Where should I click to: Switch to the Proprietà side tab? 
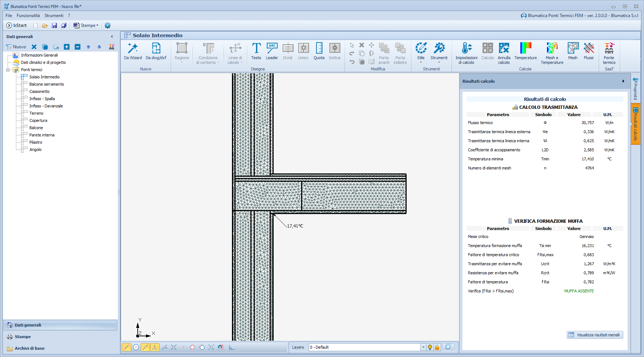(635, 89)
